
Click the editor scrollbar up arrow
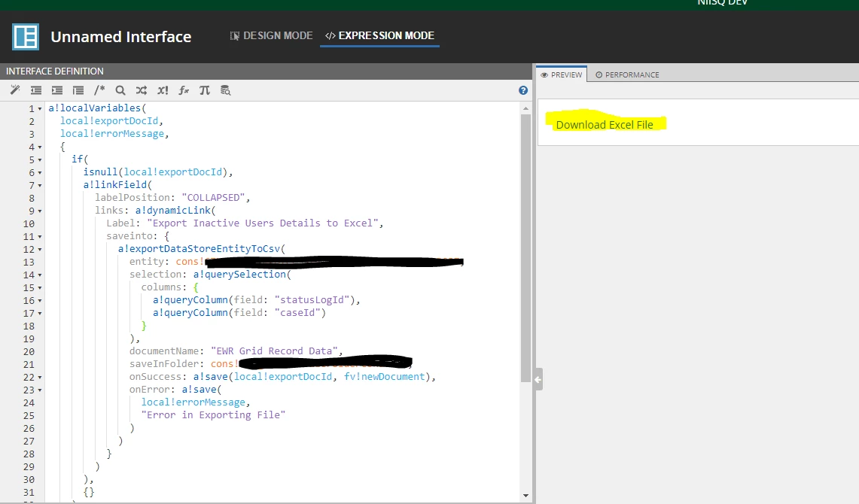(x=525, y=108)
